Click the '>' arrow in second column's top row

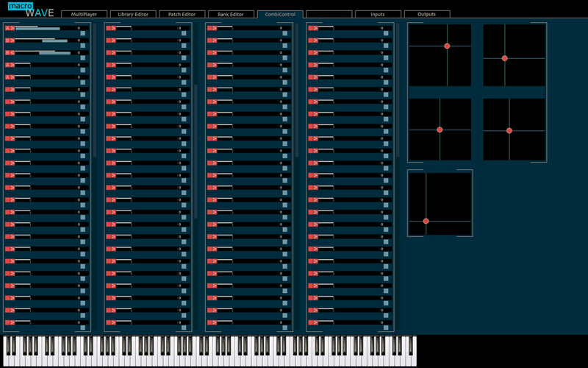tap(114, 28)
